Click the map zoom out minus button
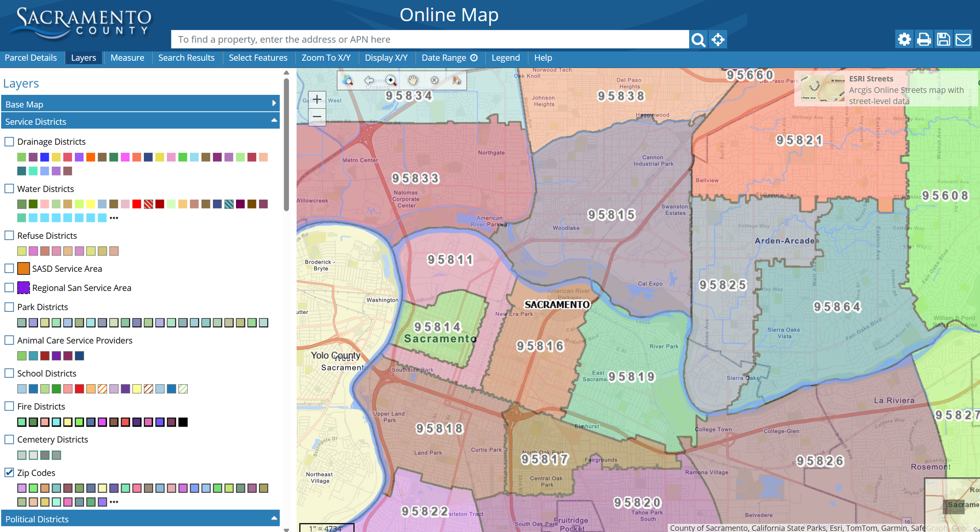Image resolution: width=980 pixels, height=532 pixels. (x=317, y=117)
